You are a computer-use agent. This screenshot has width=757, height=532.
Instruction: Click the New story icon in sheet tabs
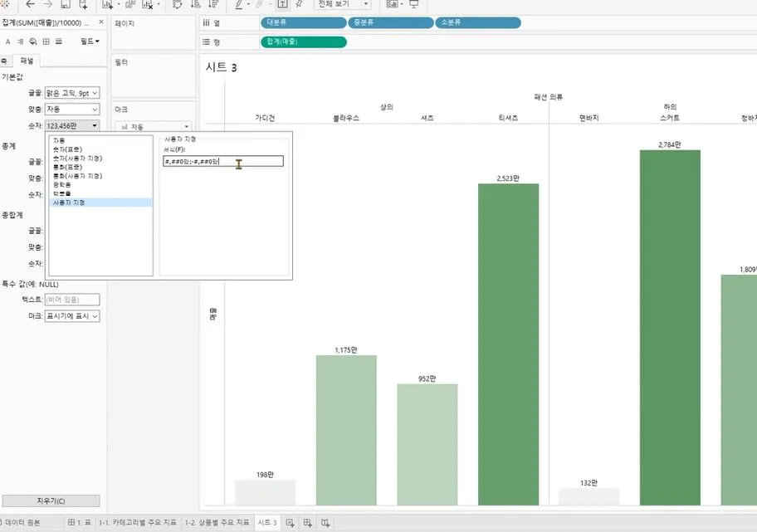pyautogui.click(x=325, y=522)
